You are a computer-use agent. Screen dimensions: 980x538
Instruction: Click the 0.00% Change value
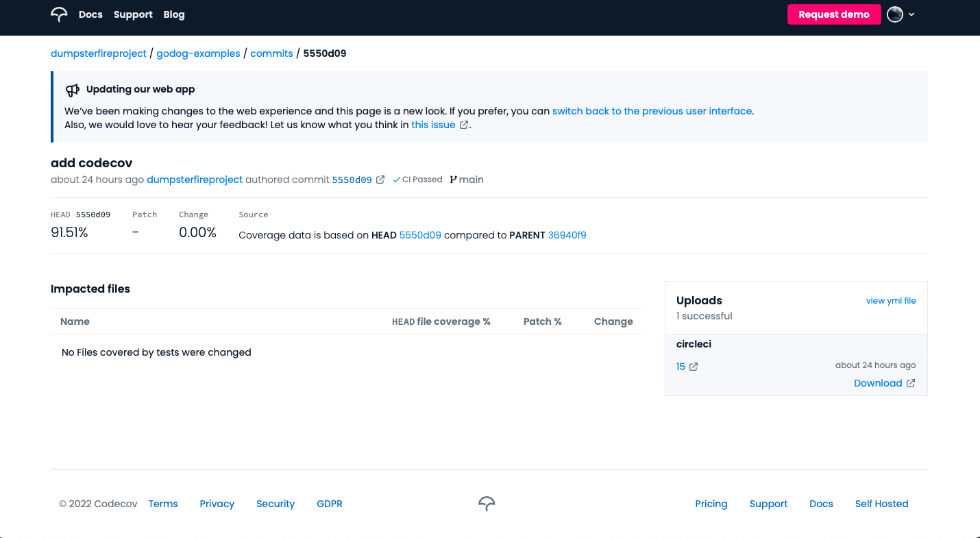197,233
